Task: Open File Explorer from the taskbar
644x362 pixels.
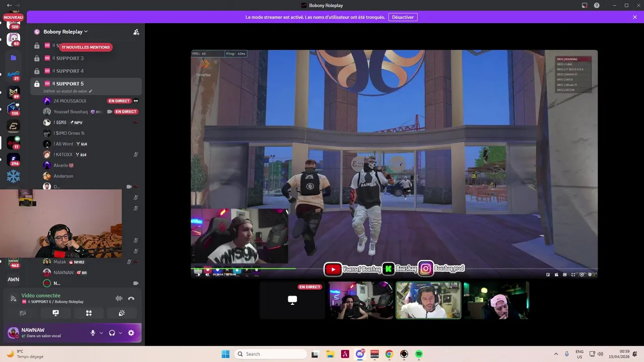Action: [x=330, y=354]
